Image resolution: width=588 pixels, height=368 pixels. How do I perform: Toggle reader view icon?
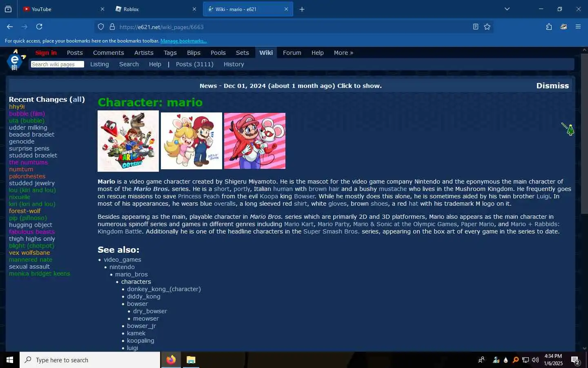[476, 27]
